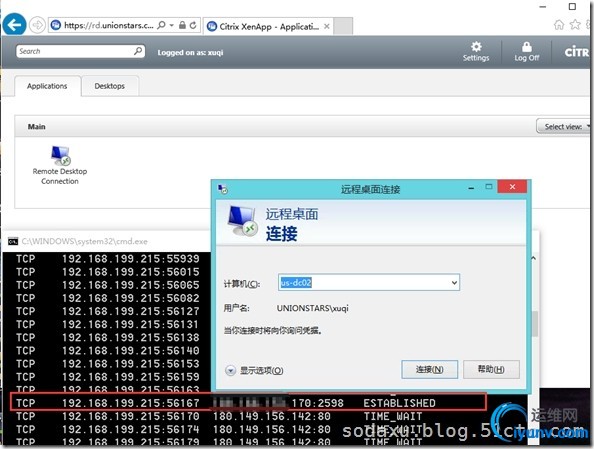Click the browser Home icon
Viewport: 594px width, 449px height.
pyautogui.click(x=559, y=25)
